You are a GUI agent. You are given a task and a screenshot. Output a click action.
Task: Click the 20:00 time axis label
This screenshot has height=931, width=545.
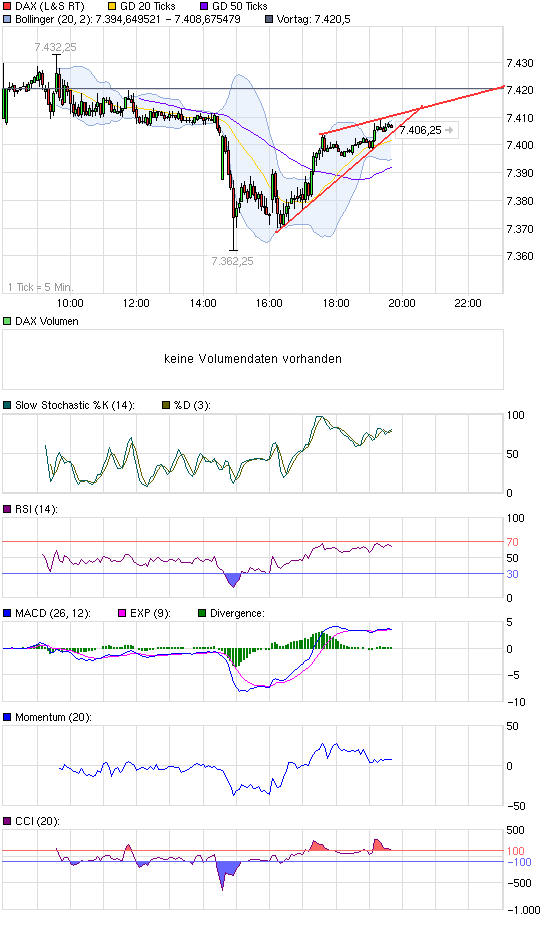403,303
